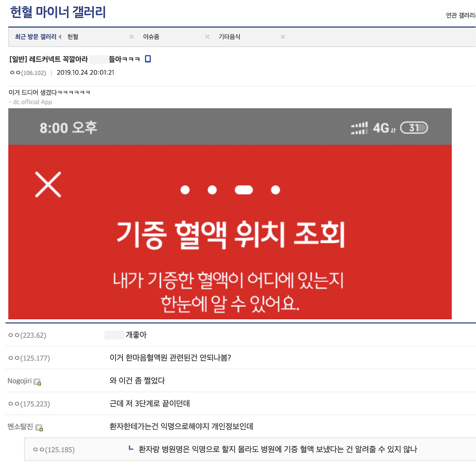Switch to the 기타음식 tab
This screenshot has width=476, height=464.
point(229,37)
